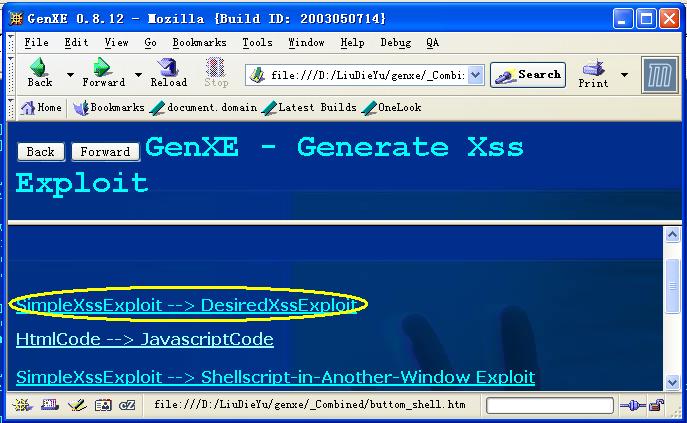Open Composer icon in status bar

[76, 405]
